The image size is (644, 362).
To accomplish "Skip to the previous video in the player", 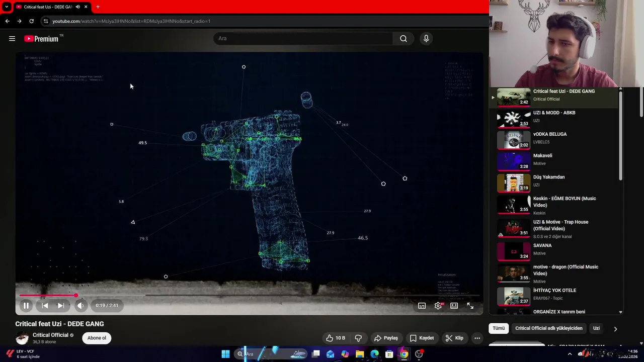I will pos(45,305).
